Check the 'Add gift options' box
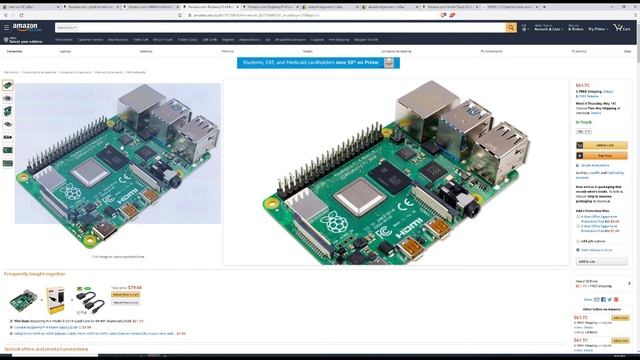 click(x=578, y=241)
